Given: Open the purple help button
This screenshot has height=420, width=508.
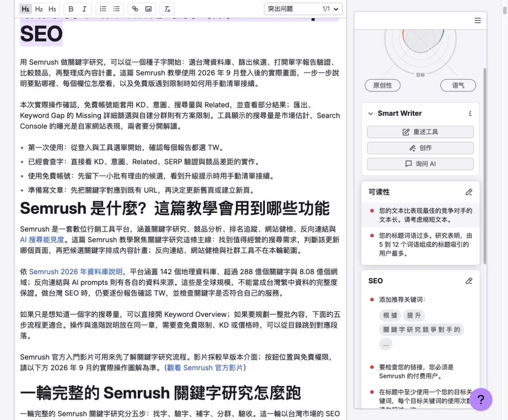Looking at the screenshot, I should (x=481, y=400).
